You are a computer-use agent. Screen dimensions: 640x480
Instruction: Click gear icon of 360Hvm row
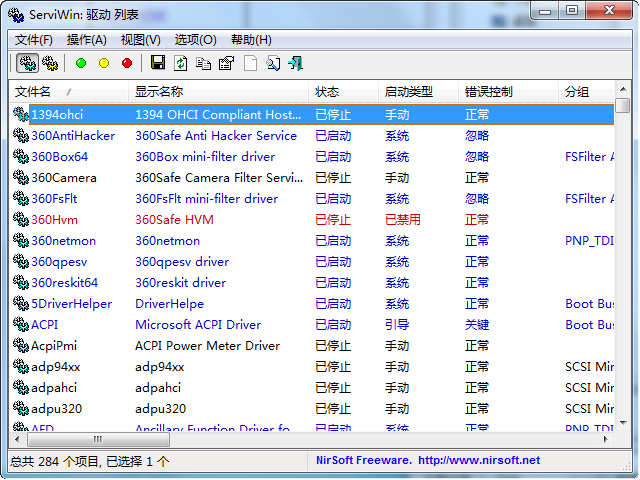coord(20,220)
